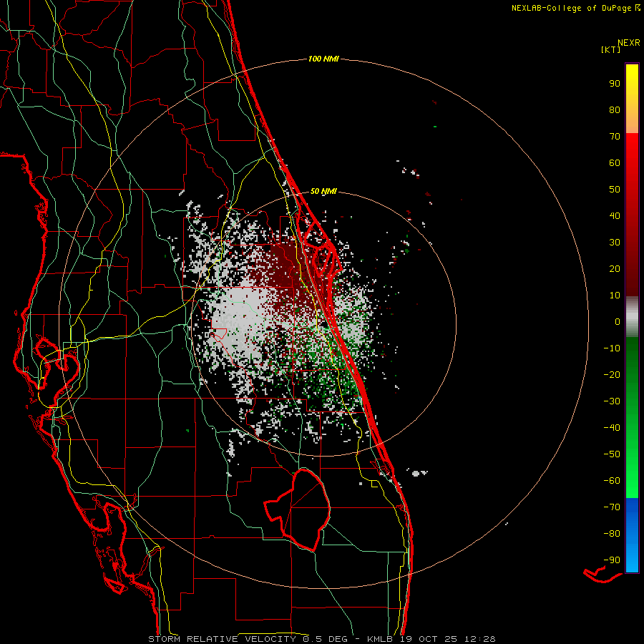Screen dimensions: 644x644
Task: Pick the blue bottom segment of color bar
Action: point(632,535)
